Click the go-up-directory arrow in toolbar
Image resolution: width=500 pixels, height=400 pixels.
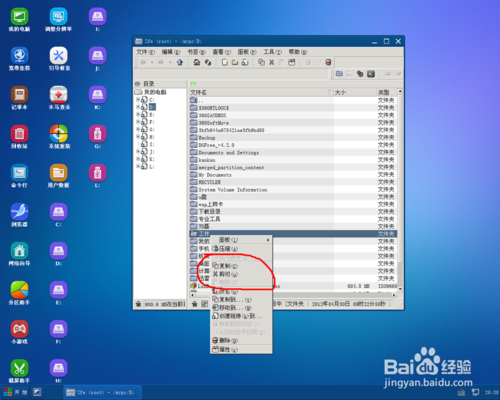pos(180,62)
